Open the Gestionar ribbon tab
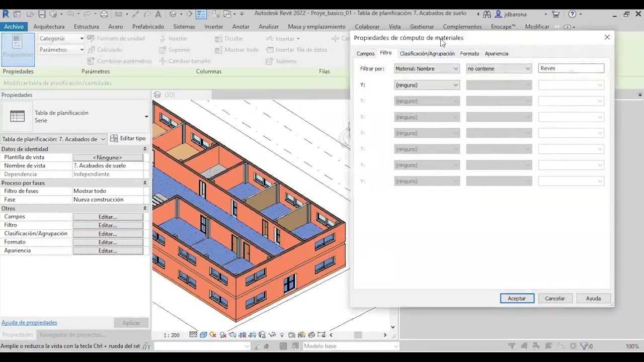 coord(422,27)
